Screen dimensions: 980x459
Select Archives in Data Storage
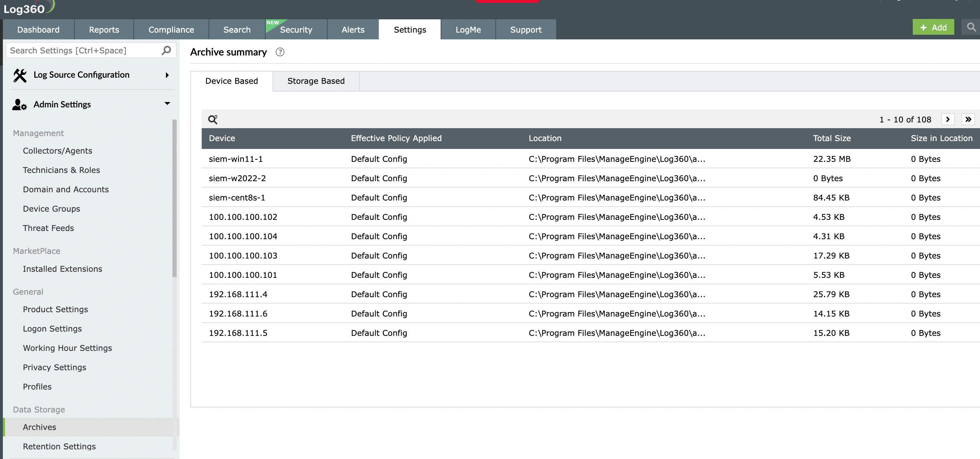point(91,427)
